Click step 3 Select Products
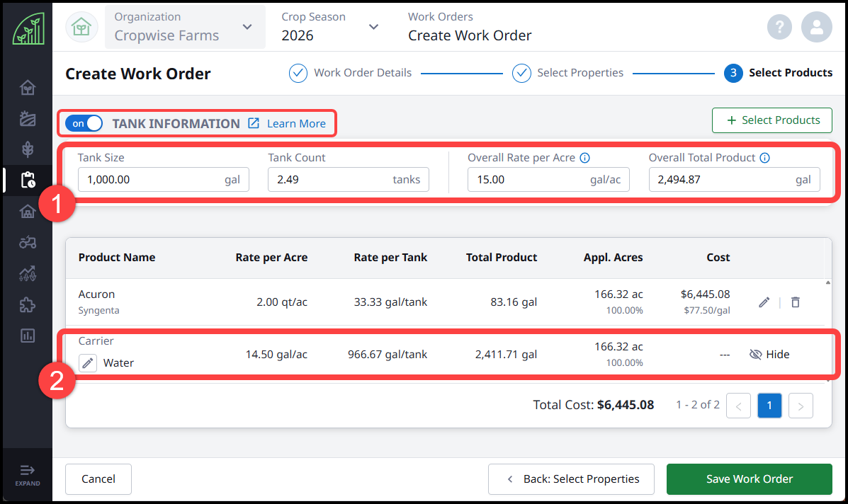848x504 pixels. [x=779, y=73]
